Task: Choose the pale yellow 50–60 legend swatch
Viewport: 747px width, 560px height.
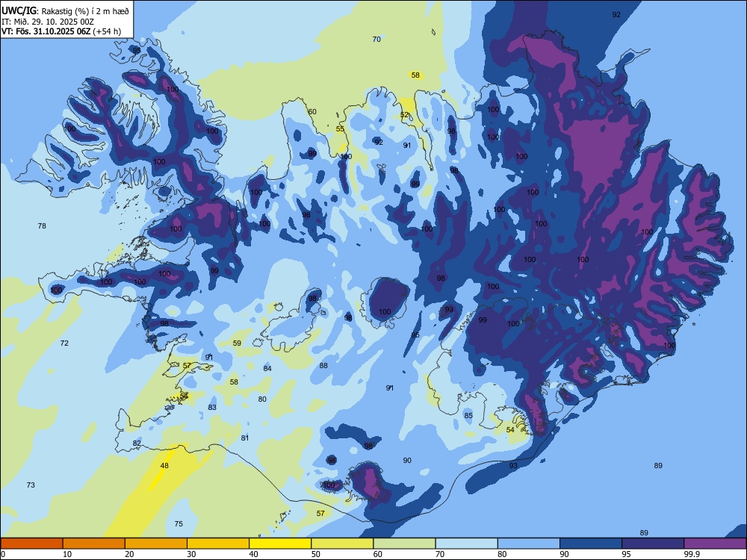Action: [x=342, y=544]
